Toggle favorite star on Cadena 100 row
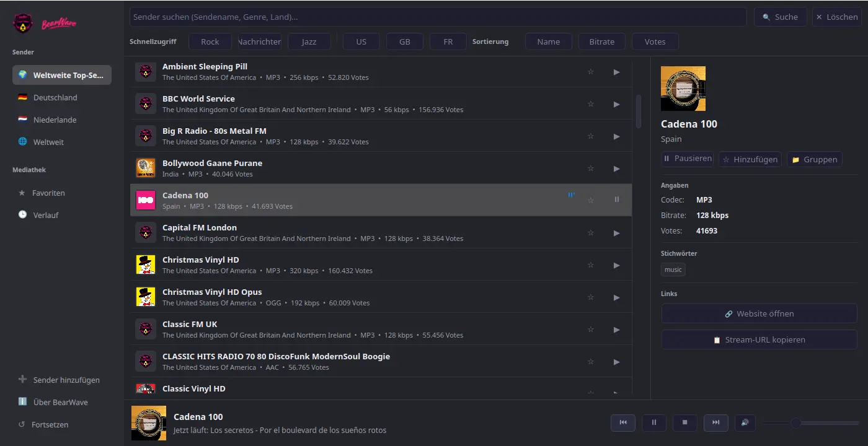The height and width of the screenshot is (446, 868). pyautogui.click(x=590, y=201)
